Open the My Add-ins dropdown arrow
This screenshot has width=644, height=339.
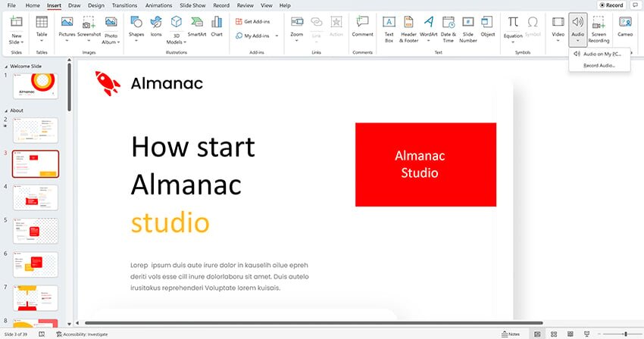pos(277,36)
